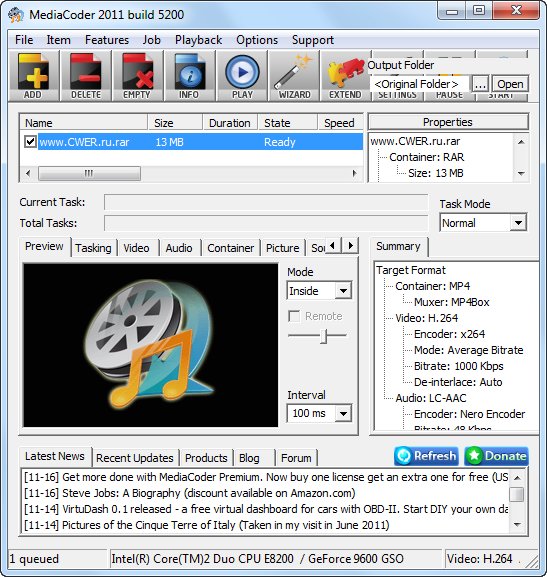Open the Blog tab
This screenshot has width=547, height=577.
point(249,458)
